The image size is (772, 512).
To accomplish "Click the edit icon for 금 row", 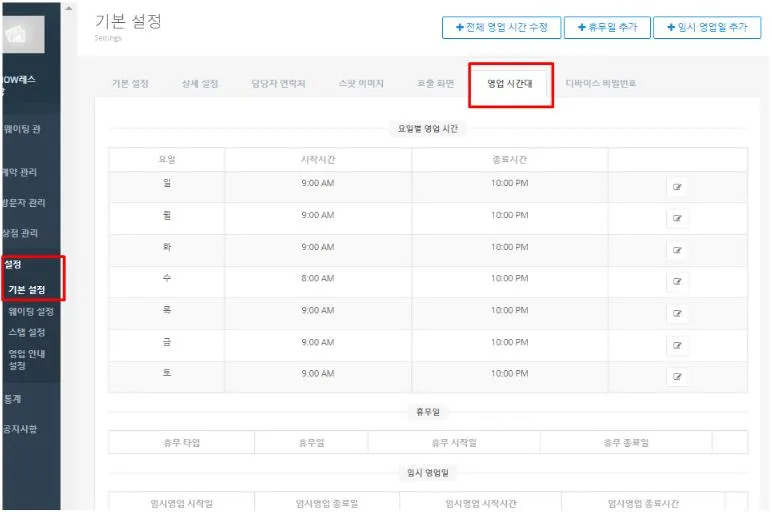I will 677,346.
